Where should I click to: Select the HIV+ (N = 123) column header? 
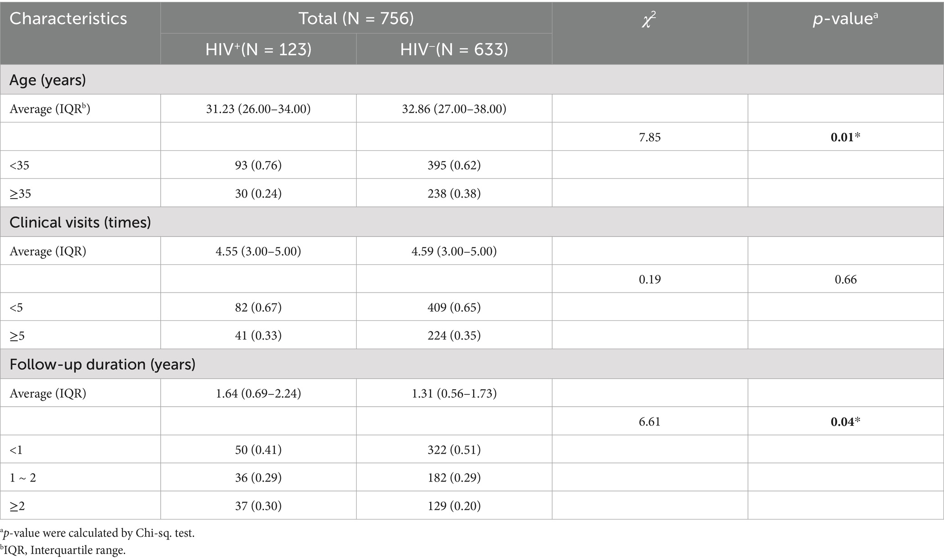tap(258, 49)
